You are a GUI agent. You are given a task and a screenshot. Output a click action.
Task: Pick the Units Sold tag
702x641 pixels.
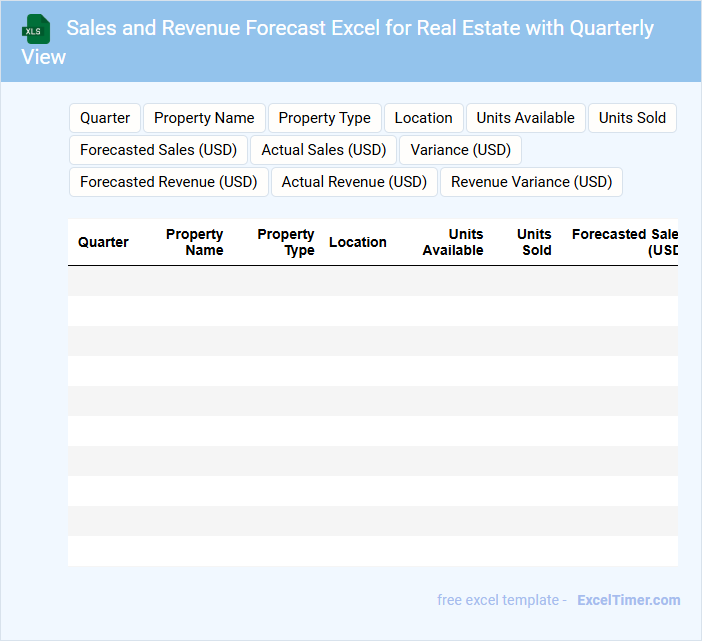tap(632, 118)
